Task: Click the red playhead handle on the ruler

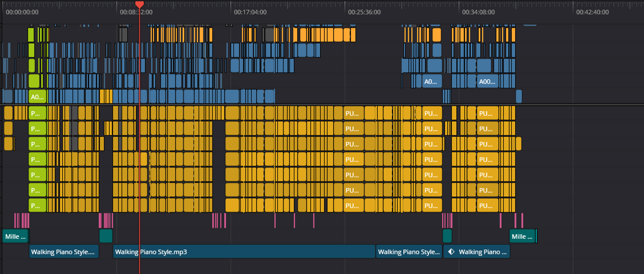Action: click(140, 4)
